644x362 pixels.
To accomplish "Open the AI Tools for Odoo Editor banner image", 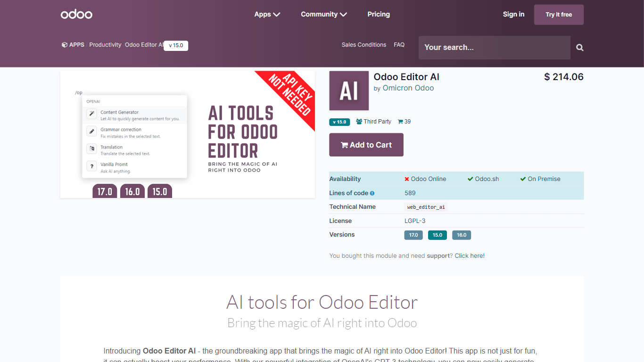I will [188, 134].
